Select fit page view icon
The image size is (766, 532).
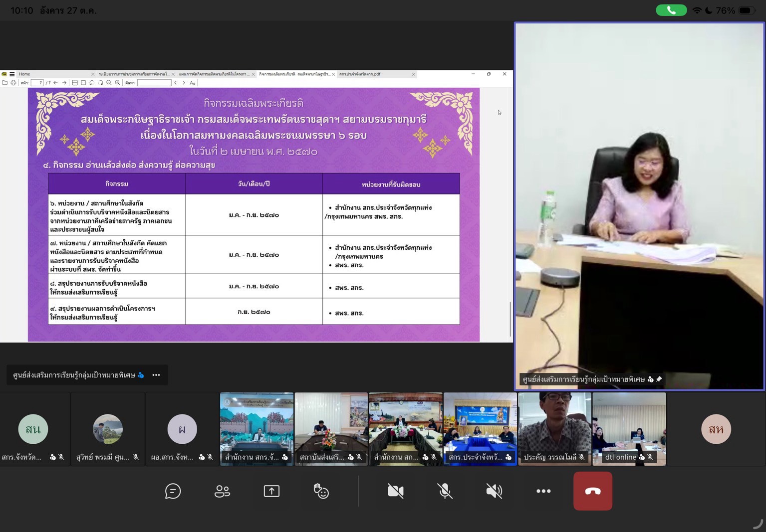[x=83, y=83]
